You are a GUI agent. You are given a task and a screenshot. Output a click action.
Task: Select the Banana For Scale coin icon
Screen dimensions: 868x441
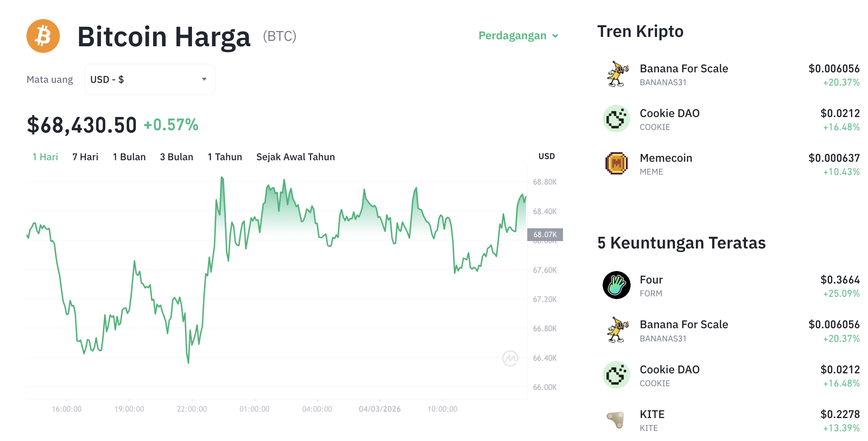click(616, 74)
